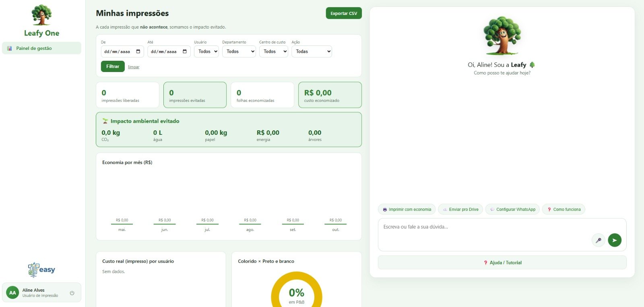The image size is (644, 307).
Task: Click the logout power icon beside Aline Alves
Action: pyautogui.click(x=72, y=293)
